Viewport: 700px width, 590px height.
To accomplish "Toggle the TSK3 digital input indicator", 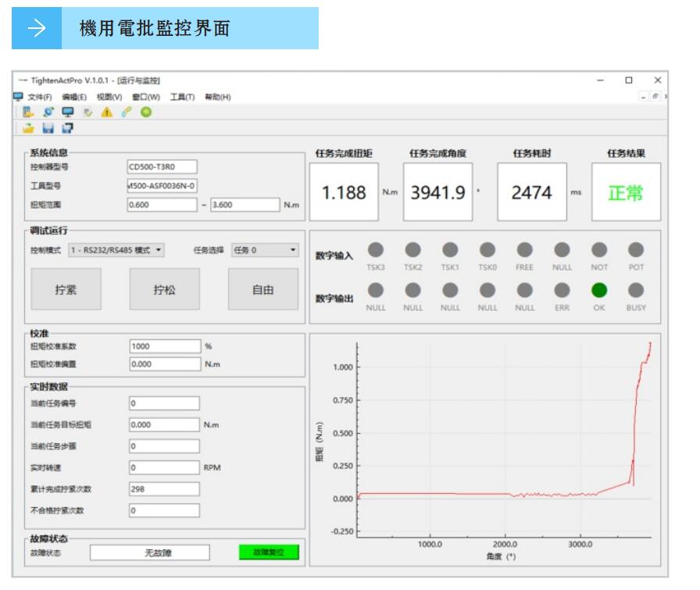I will [376, 249].
